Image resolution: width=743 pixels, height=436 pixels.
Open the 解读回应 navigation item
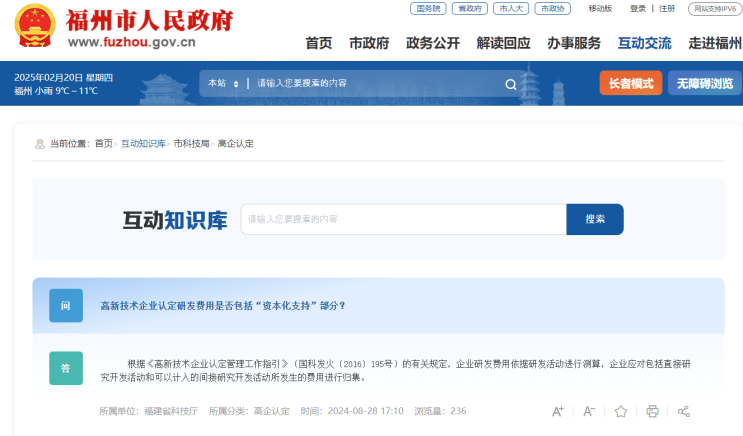(x=503, y=43)
